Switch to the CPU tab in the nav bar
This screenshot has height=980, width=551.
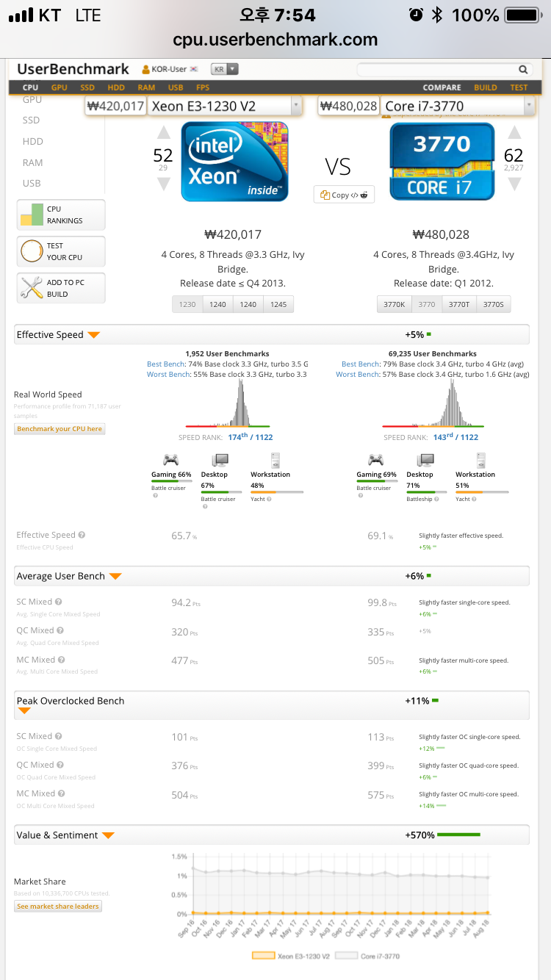click(x=30, y=87)
